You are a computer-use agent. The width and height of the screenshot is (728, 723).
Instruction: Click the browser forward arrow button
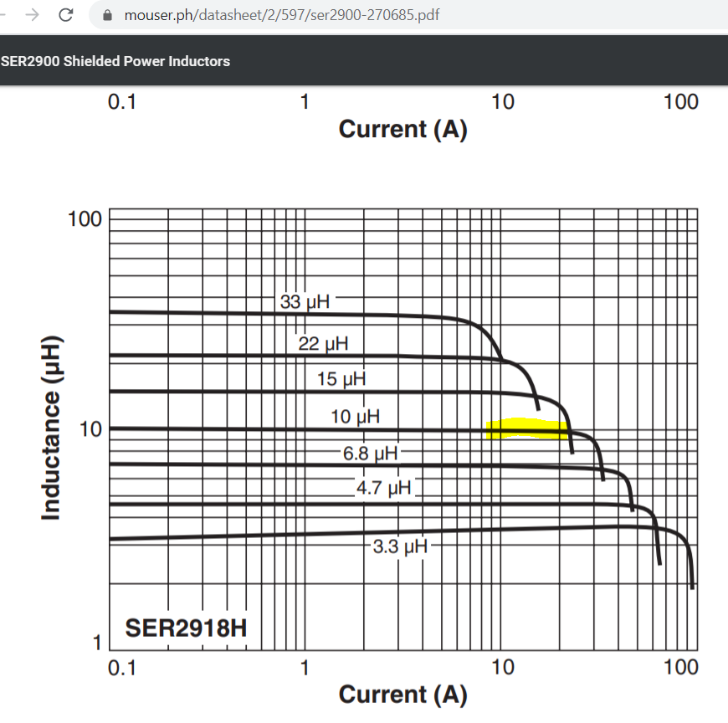click(x=32, y=15)
